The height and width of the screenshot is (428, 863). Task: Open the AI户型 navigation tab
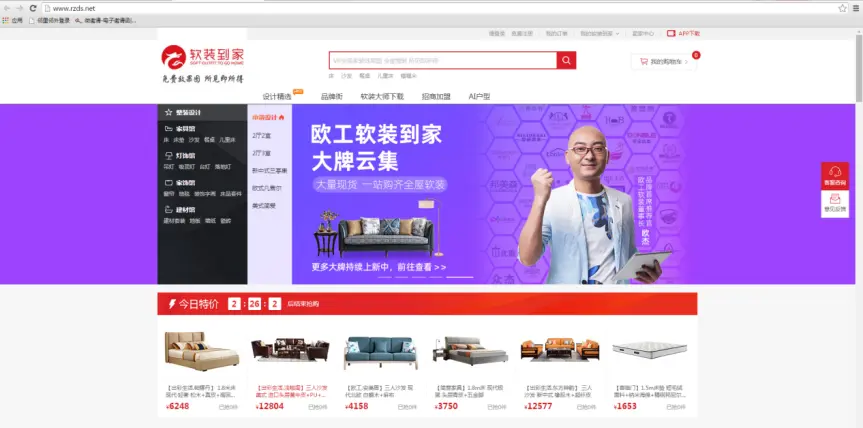pyautogui.click(x=479, y=96)
